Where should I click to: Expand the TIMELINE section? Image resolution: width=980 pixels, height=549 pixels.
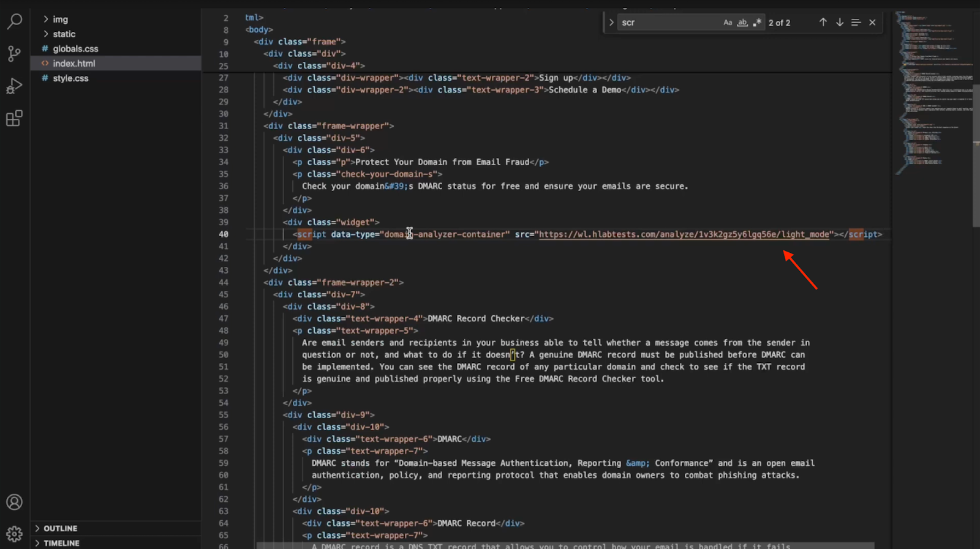click(116, 543)
